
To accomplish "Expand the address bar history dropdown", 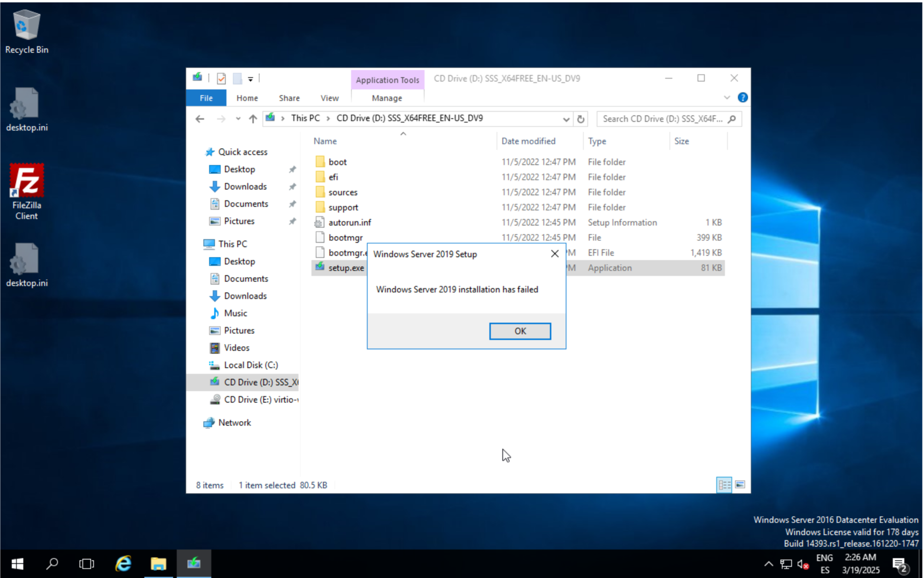I will point(566,119).
